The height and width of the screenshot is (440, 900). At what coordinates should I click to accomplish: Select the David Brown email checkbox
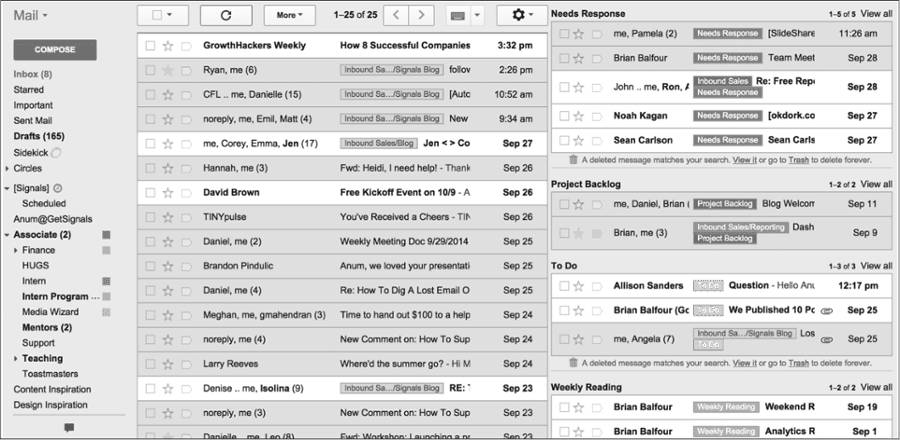pos(150,193)
